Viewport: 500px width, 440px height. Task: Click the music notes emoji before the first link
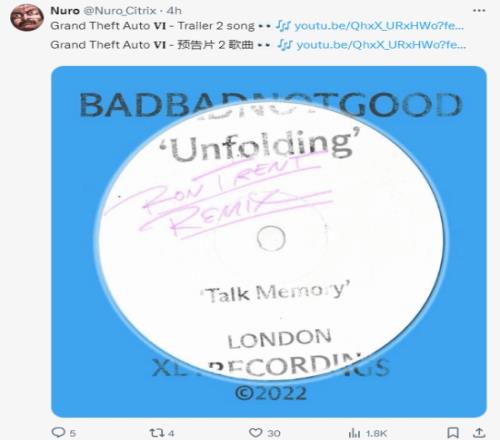283,26
